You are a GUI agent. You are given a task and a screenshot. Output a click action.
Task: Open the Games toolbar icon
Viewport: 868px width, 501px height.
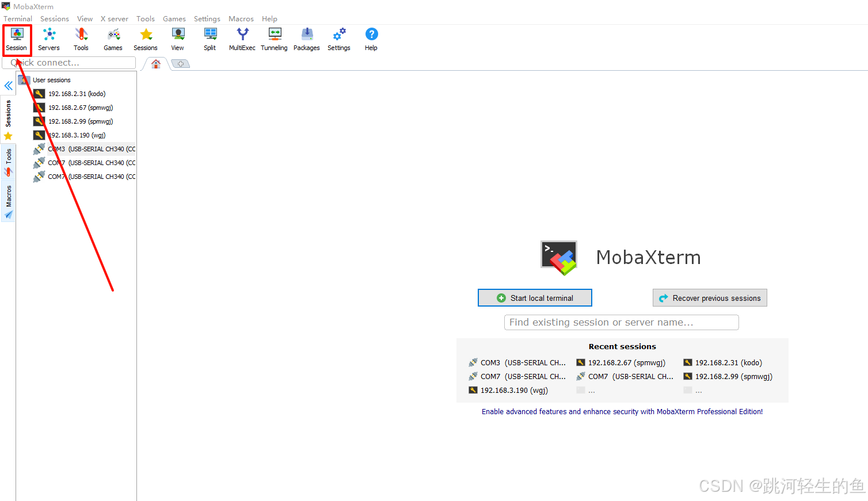pos(113,40)
